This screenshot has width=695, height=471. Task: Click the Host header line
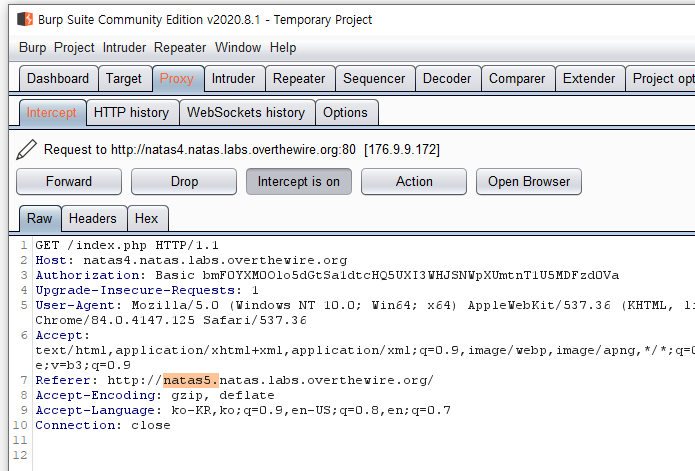coord(191,260)
